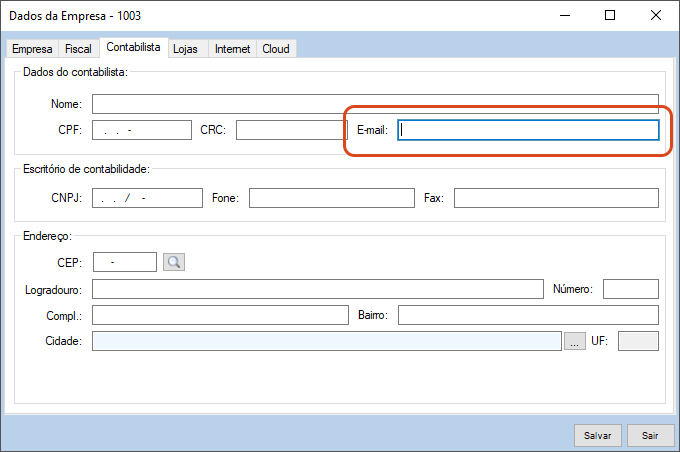Open city lookup with the ellipsis button
Screen dimensions: 680x452
[x=574, y=341]
